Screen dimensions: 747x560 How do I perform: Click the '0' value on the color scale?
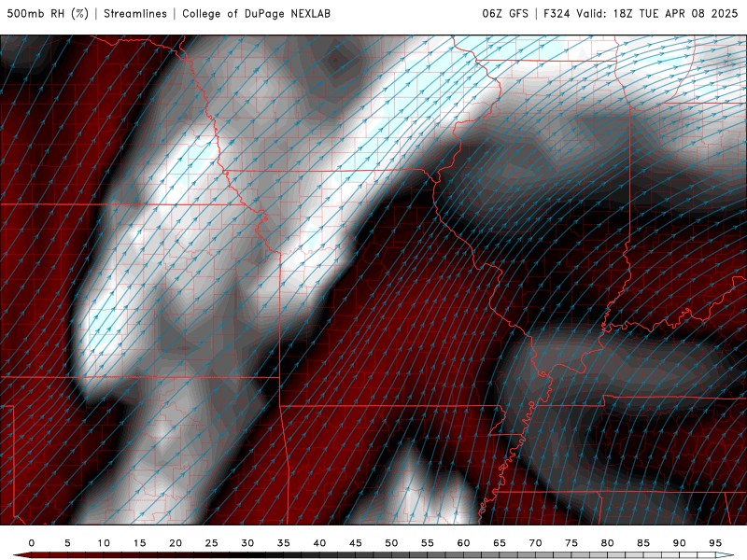coord(32,543)
